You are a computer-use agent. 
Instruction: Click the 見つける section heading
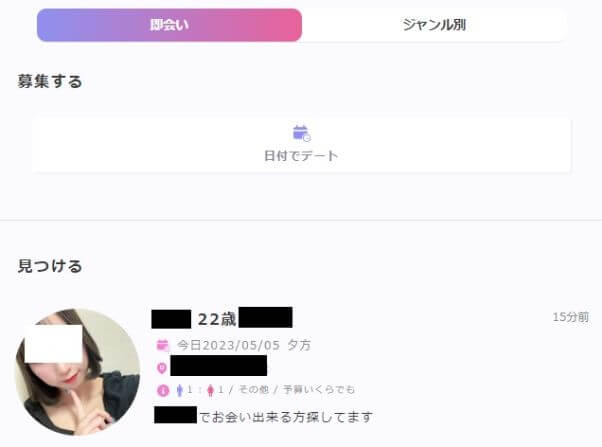[50, 266]
